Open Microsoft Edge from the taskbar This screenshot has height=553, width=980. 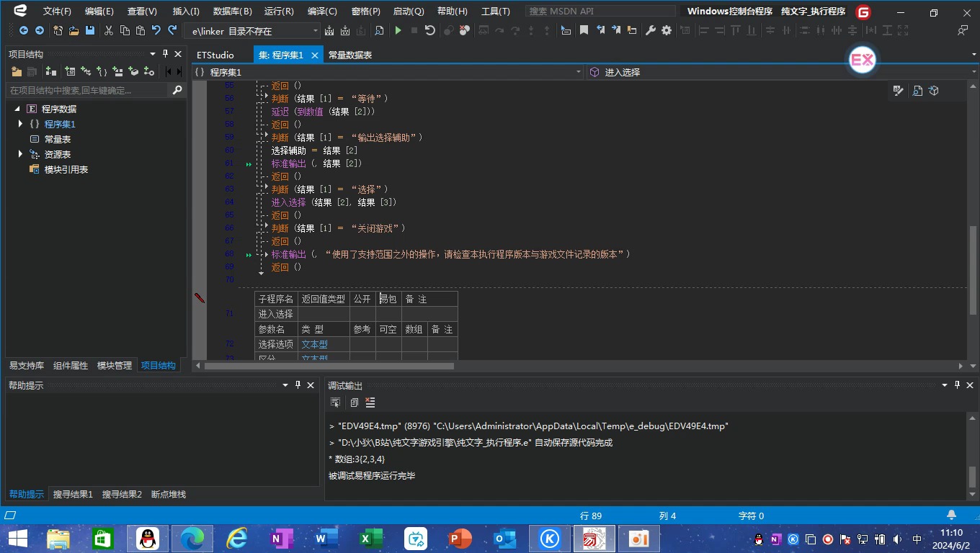coord(192,538)
